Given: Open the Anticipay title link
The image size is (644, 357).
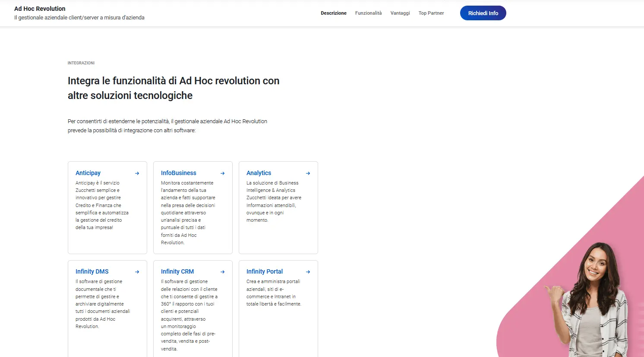Looking at the screenshot, I should (x=88, y=173).
